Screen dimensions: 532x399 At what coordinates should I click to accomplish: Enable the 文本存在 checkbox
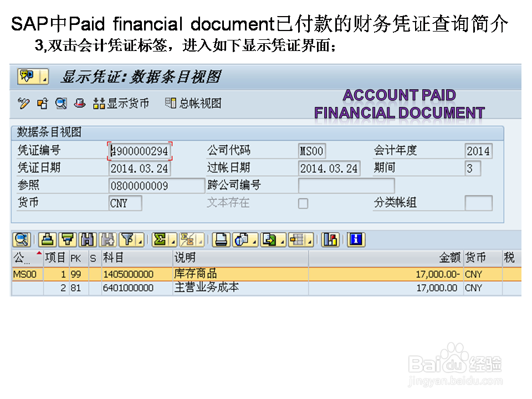tap(303, 204)
